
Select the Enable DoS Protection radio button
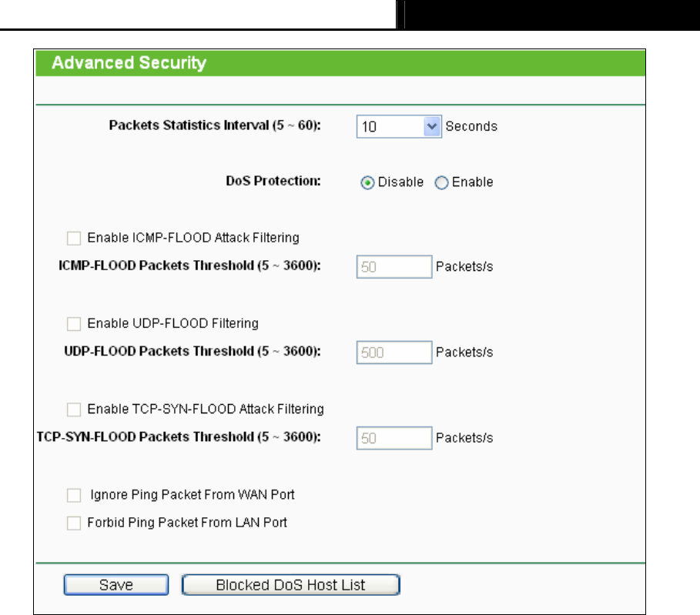(x=441, y=182)
